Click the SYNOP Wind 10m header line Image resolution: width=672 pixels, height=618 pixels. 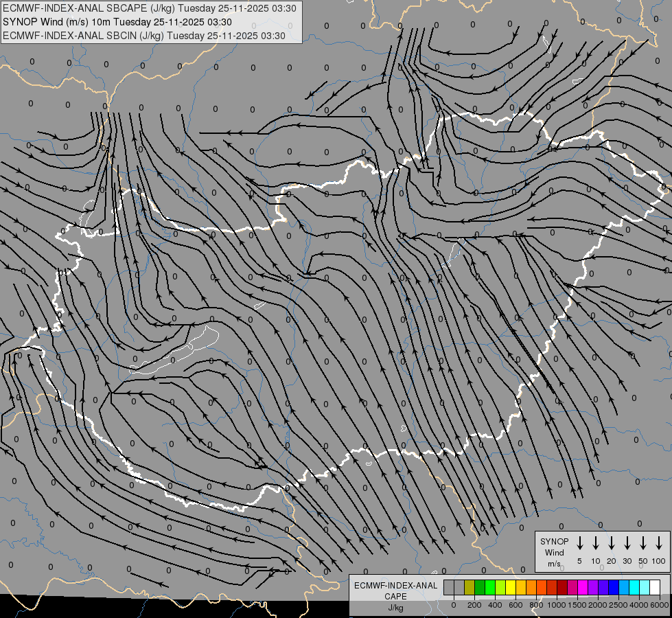point(117,22)
